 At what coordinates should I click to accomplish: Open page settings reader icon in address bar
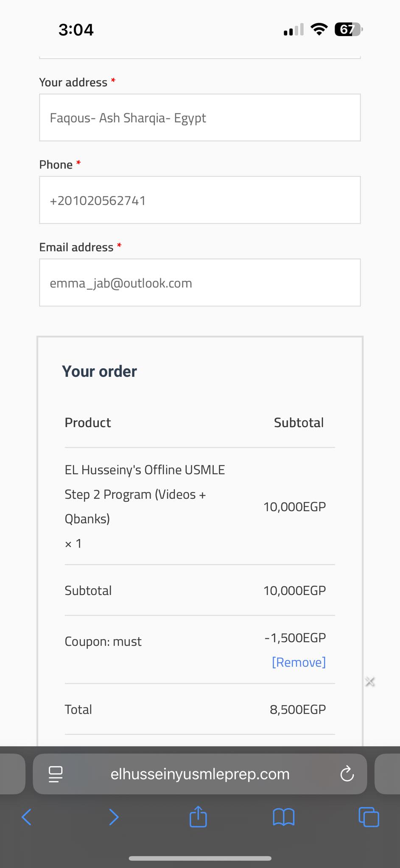tap(56, 774)
